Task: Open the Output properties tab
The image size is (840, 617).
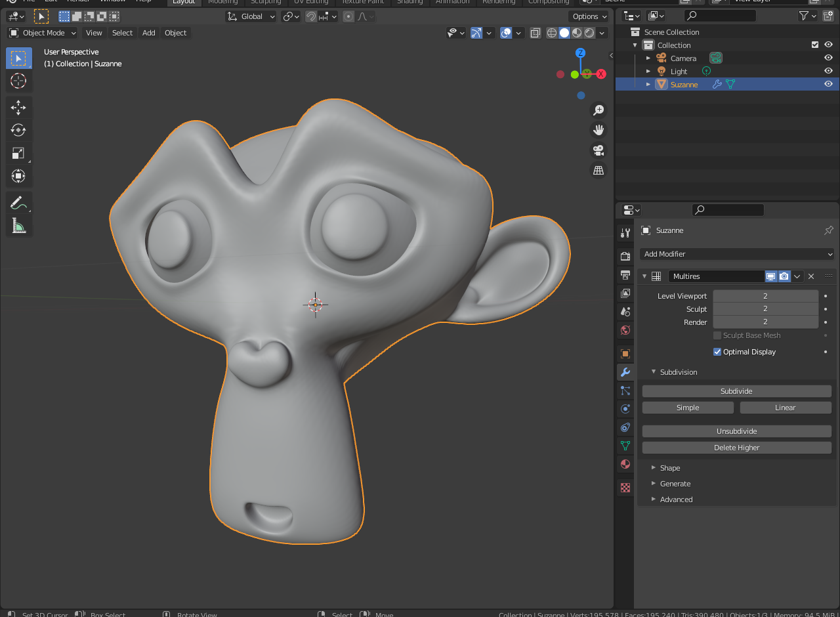Action: [625, 274]
